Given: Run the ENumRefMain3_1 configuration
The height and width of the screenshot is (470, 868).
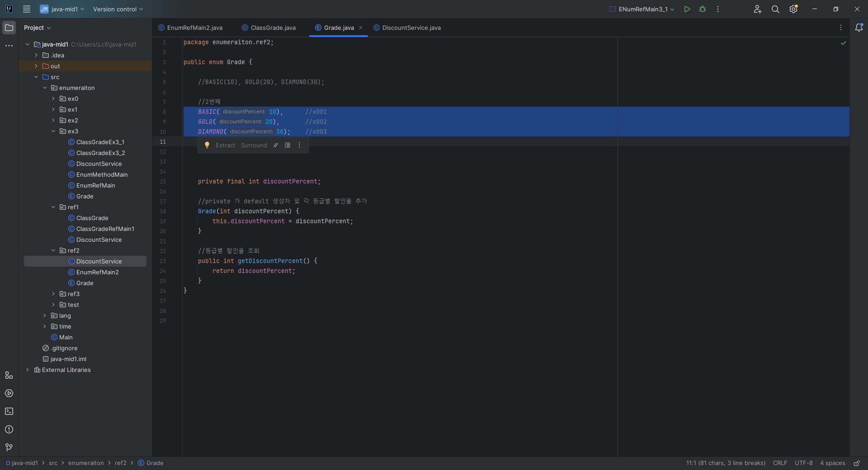Looking at the screenshot, I should coord(687,9).
